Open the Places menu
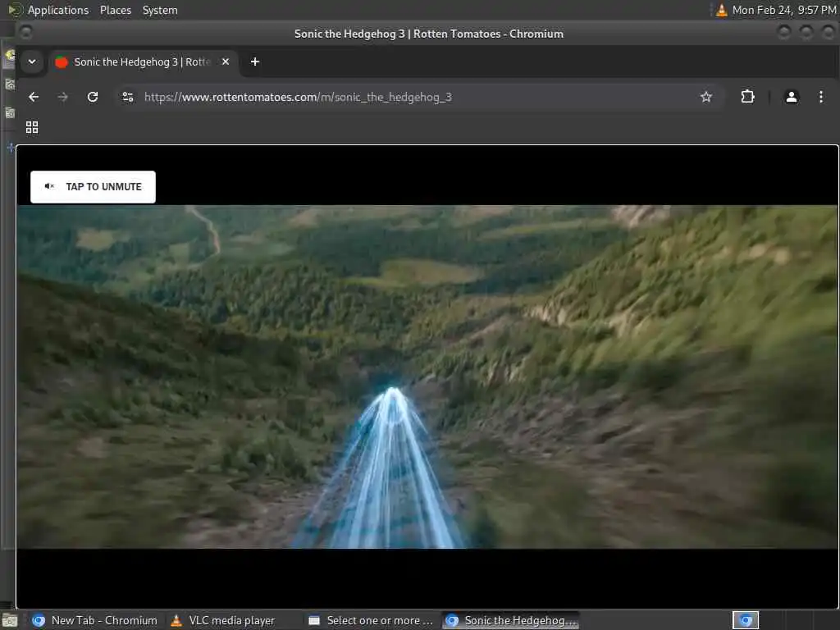840x630 pixels. tap(116, 10)
